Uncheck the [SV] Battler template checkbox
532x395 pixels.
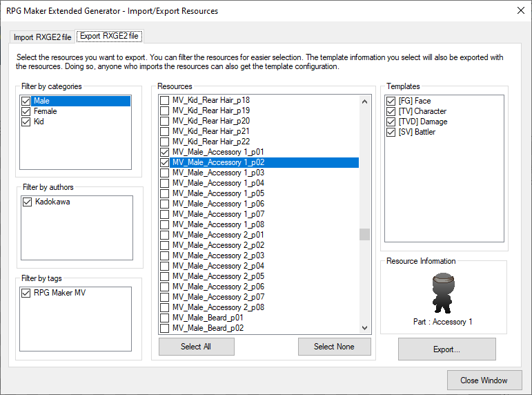pyautogui.click(x=391, y=132)
